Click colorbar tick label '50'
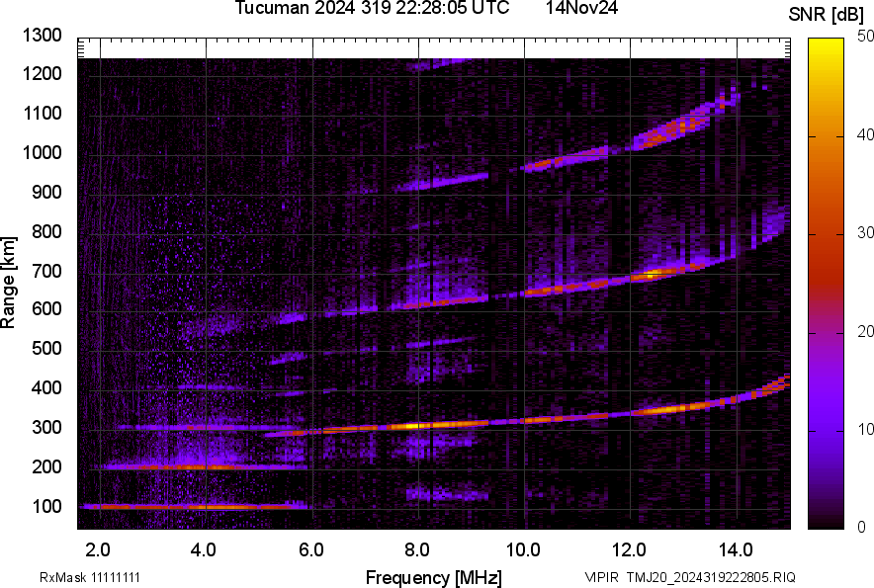Screen dimensions: 874x588 (866, 37)
